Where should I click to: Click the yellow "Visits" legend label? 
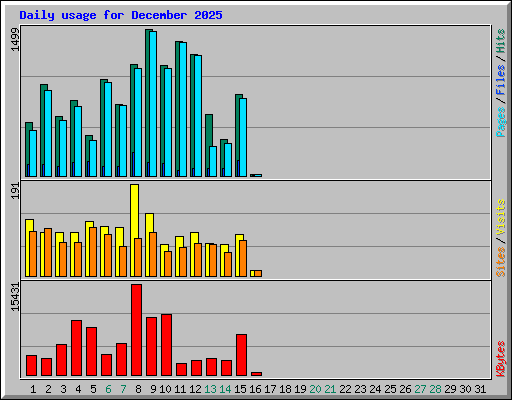pyautogui.click(x=501, y=217)
